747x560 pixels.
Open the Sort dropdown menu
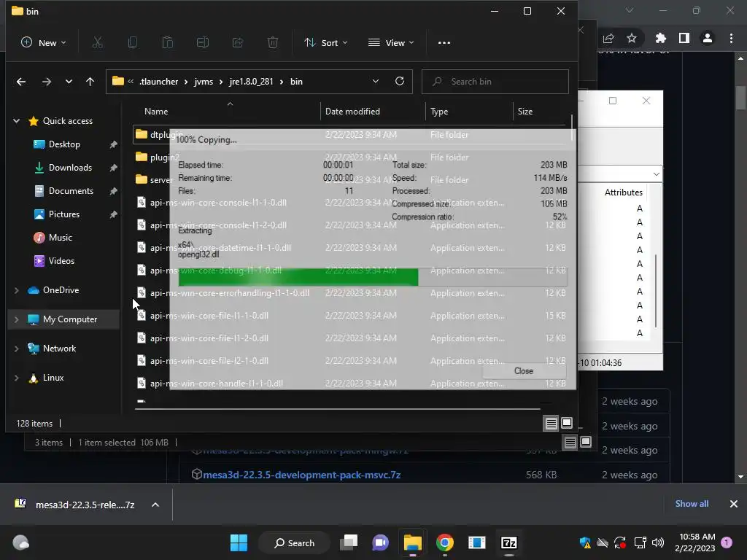point(326,43)
